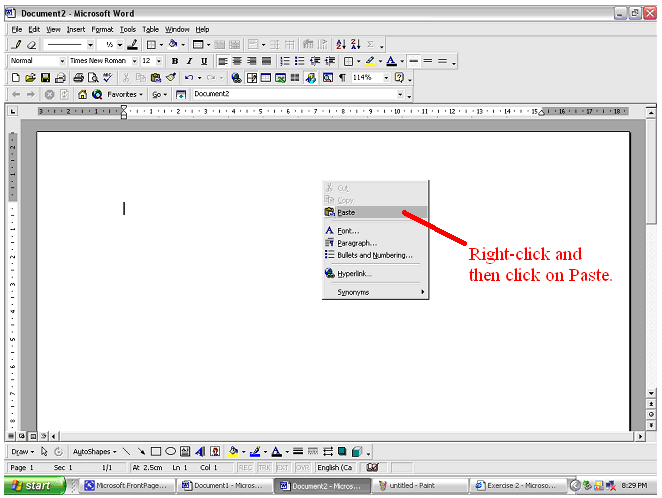This screenshot has width=662, height=498.
Task: Click the Open folder icon
Action: (30, 78)
